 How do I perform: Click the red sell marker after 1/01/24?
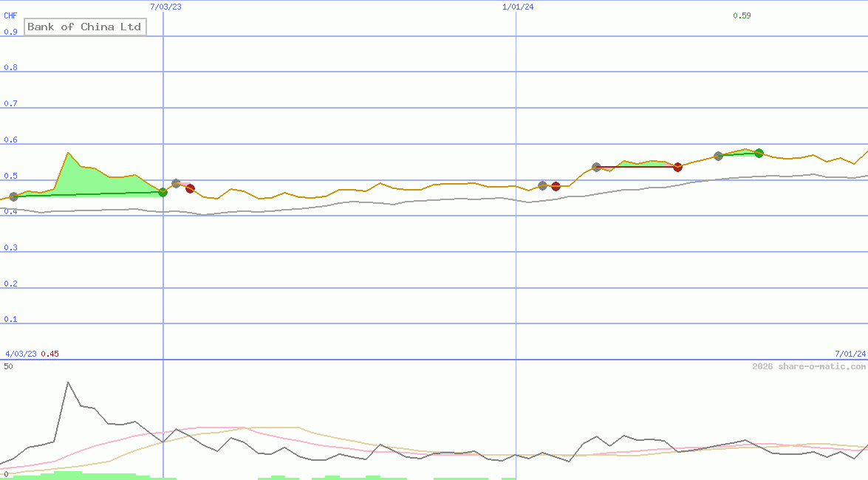pos(556,186)
